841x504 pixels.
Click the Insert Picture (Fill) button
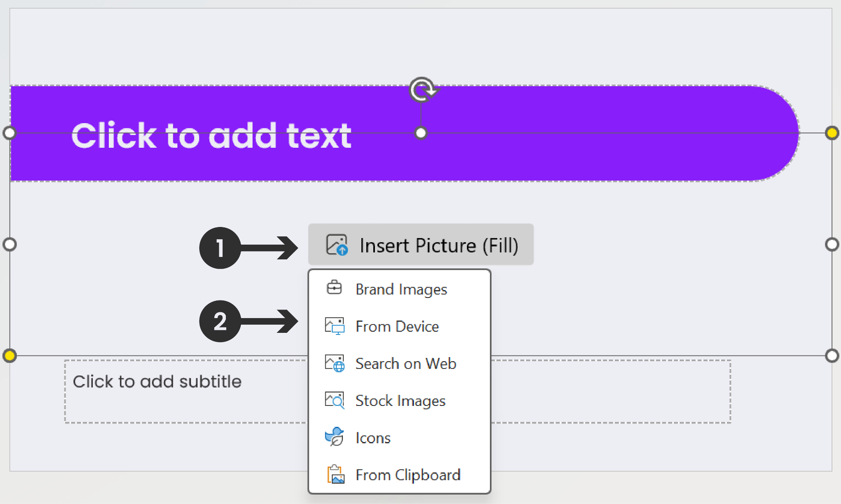421,245
